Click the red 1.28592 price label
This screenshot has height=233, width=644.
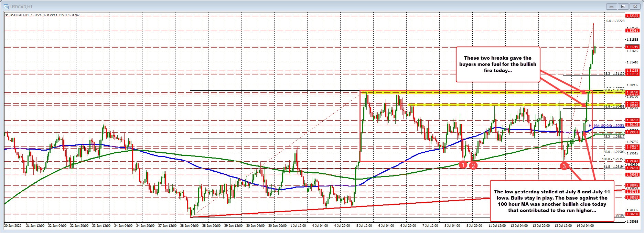[x=633, y=197]
